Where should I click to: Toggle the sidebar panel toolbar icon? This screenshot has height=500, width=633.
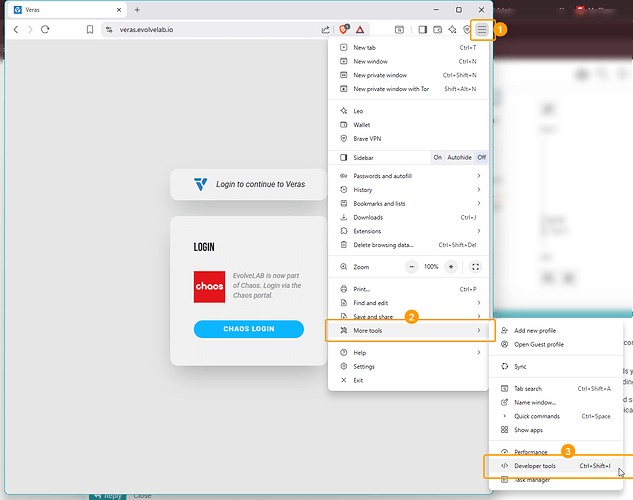[x=423, y=29]
